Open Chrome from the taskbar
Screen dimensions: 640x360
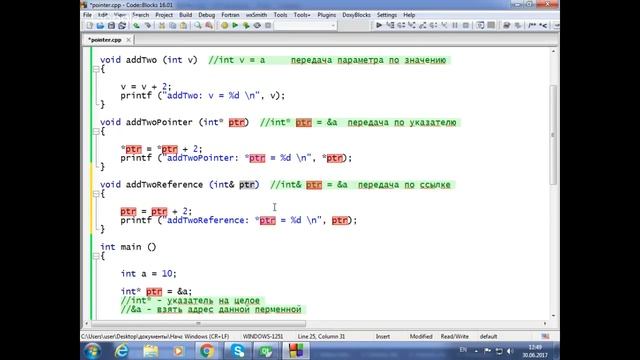click(207, 351)
